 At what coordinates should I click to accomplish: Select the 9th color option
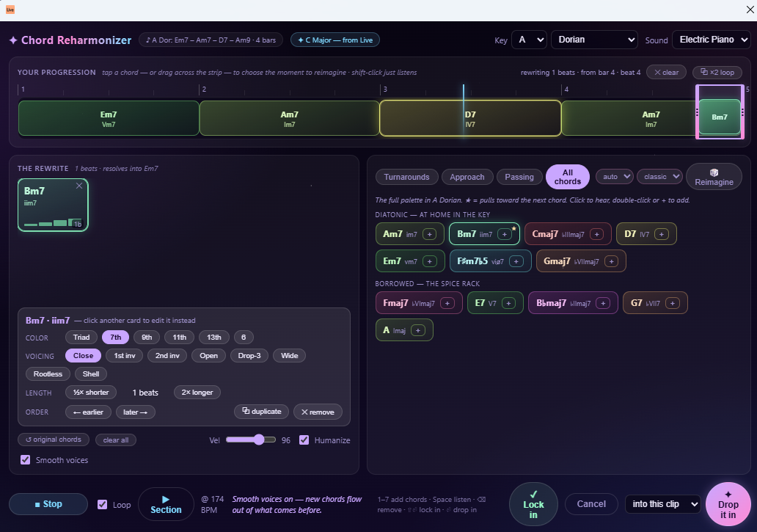pyautogui.click(x=147, y=338)
